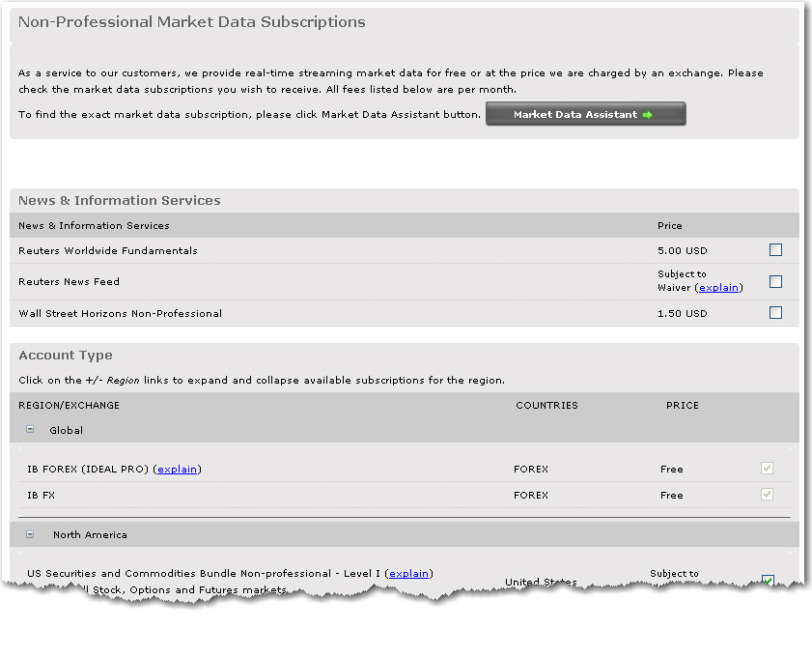
Task: Select the Global region label
Action: [67, 431]
